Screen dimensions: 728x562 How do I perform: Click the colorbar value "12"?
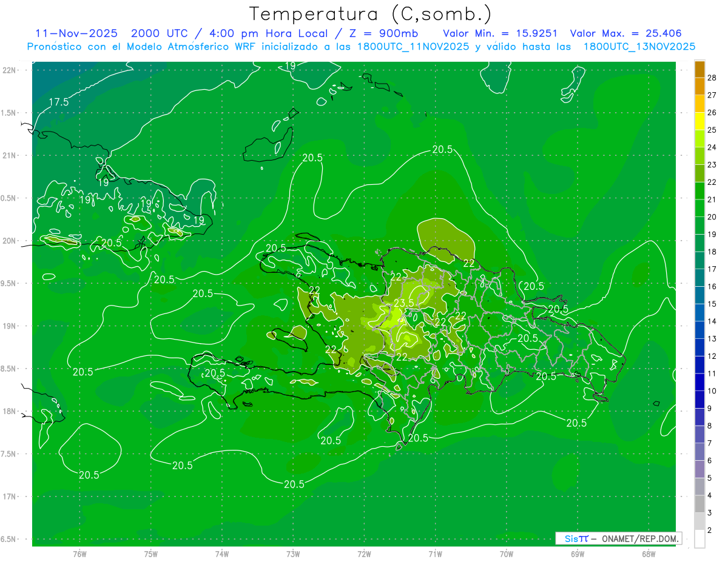[712, 356]
